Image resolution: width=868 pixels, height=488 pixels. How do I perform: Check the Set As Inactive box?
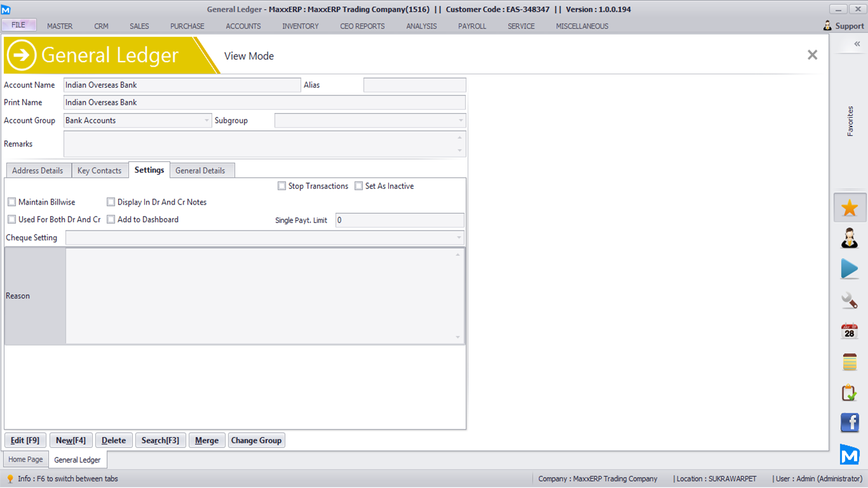tap(359, 186)
